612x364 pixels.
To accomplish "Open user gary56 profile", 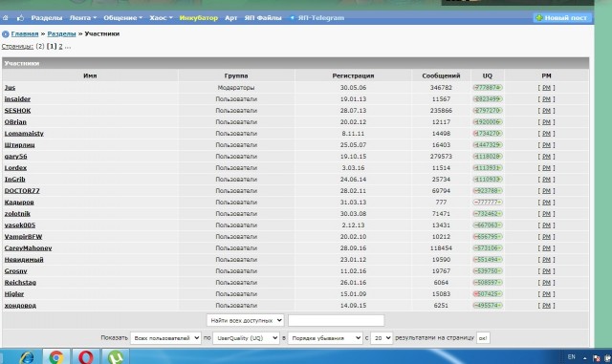I will [x=15, y=157].
